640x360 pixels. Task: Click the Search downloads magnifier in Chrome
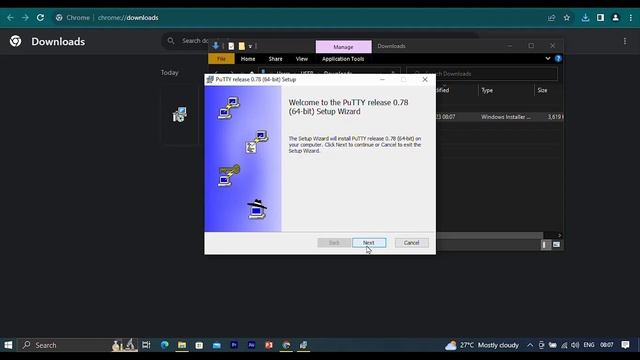pyautogui.click(x=171, y=41)
